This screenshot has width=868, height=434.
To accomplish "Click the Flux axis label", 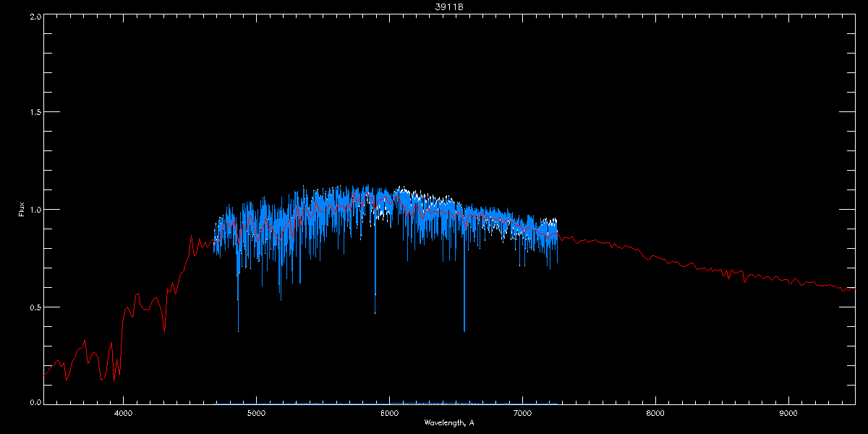I will (22, 209).
